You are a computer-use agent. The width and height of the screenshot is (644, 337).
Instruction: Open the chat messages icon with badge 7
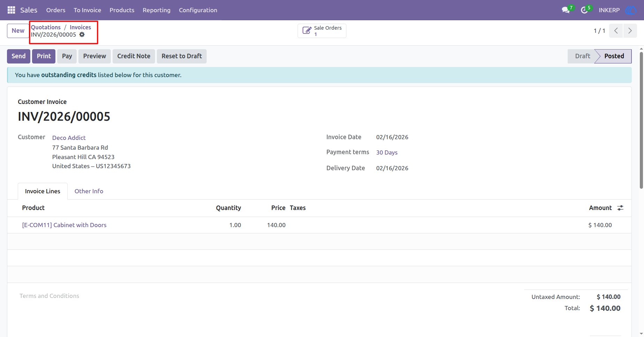[566, 10]
